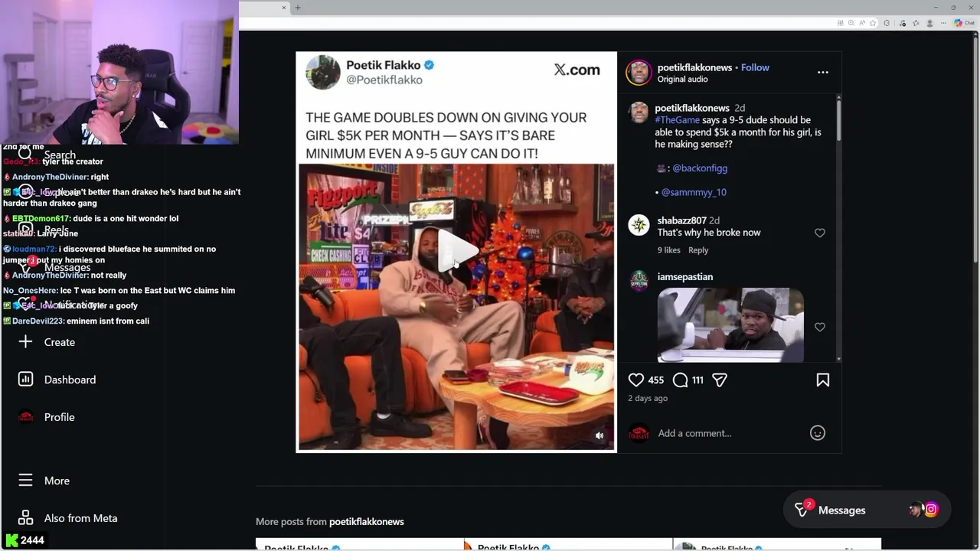Viewport: 980px width, 551px height.
Task: Activate Read aloud in address bar
Action: [x=862, y=23]
